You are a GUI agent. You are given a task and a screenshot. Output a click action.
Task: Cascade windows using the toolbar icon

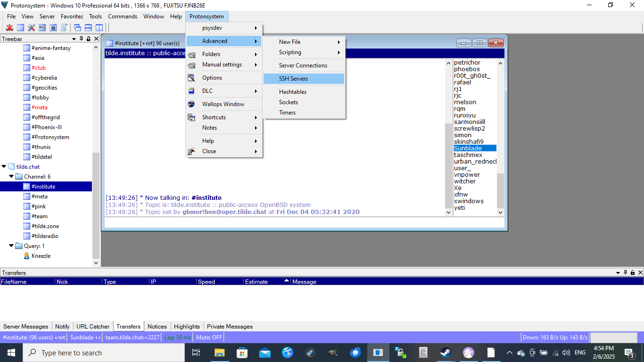click(x=78, y=28)
